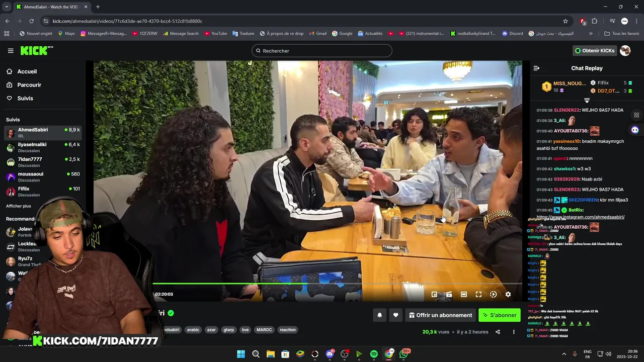Click the KICK logo

pos(36,50)
